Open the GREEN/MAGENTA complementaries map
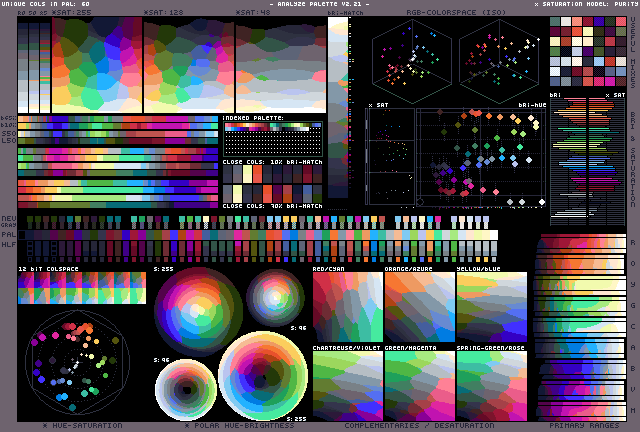 [420, 386]
